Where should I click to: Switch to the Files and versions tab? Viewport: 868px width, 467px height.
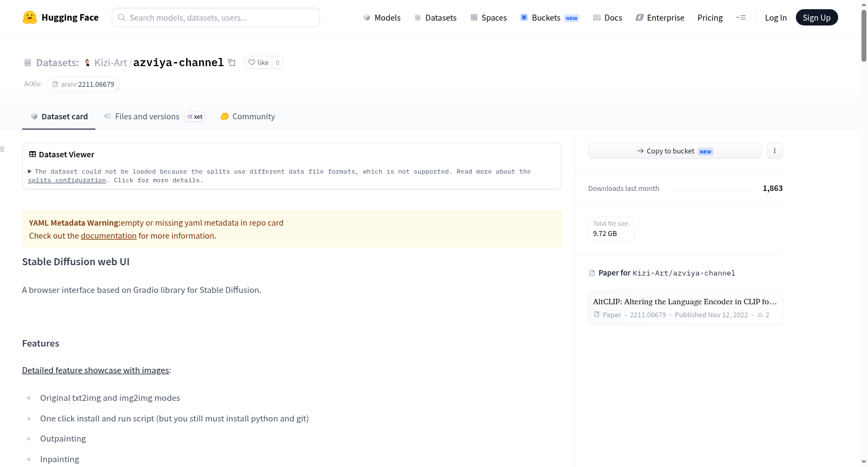click(154, 116)
